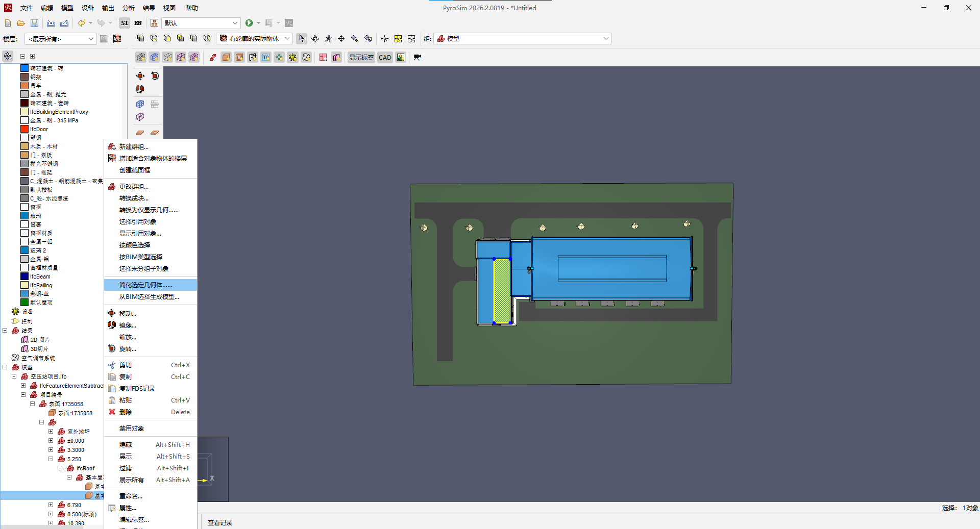Select the arrow selection tool
Screen dimensions: 980x529
pos(302,39)
